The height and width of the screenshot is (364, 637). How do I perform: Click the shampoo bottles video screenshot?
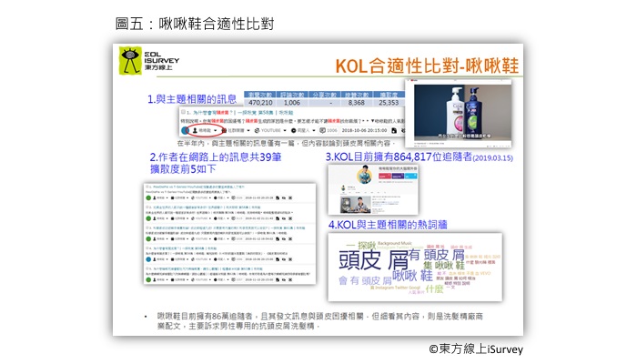(459, 113)
